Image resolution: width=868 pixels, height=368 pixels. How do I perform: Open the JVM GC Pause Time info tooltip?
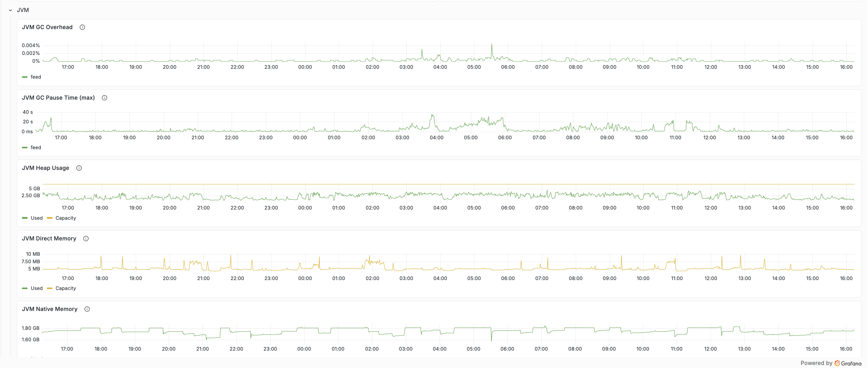tap(105, 98)
